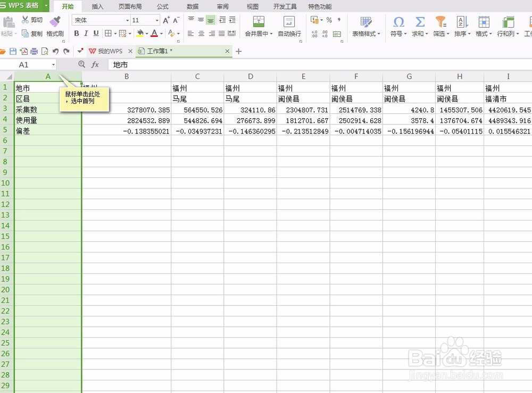Open the Filter (筛选) tool

pos(439,22)
